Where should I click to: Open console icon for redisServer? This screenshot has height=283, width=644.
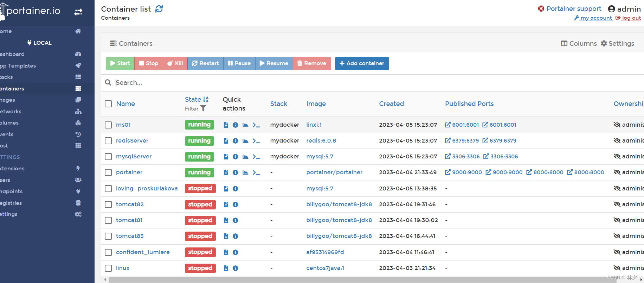coord(256,141)
